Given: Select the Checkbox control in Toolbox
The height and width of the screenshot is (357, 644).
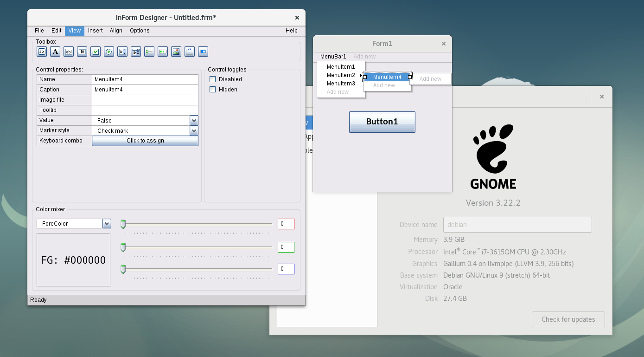Looking at the screenshot, I should coord(96,52).
